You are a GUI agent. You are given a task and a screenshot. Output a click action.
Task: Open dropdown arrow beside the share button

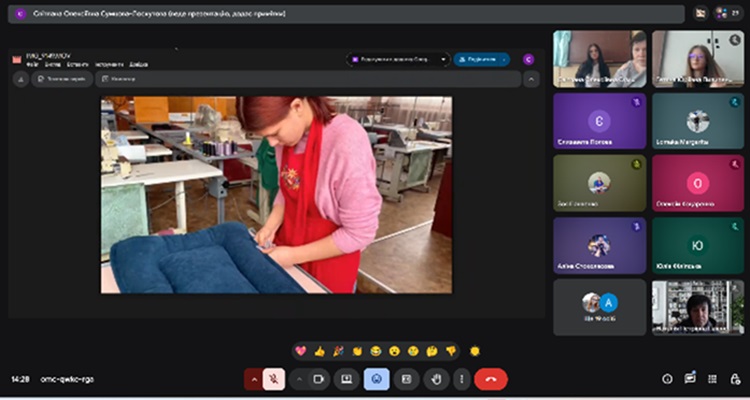pyautogui.click(x=502, y=59)
